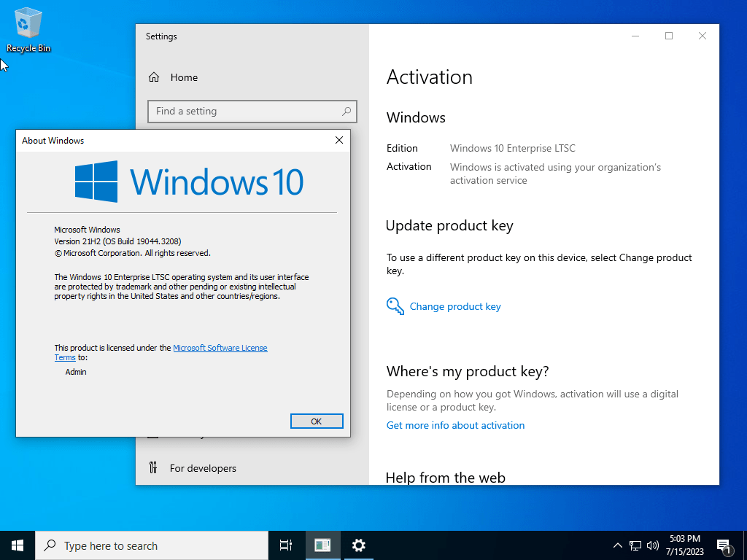Click the activation status message text
Screen dimensions: 747x560
tap(555, 174)
